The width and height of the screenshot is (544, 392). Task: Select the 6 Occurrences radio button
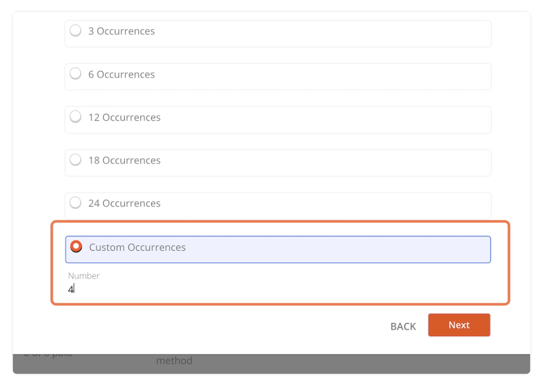[75, 74]
